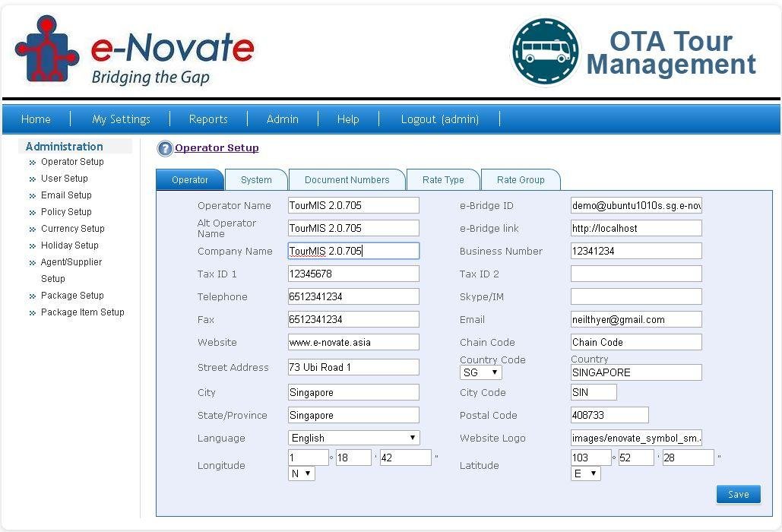Open the Latitude E direction dropdown
Image resolution: width=782 pixels, height=532 pixels.
click(585, 473)
